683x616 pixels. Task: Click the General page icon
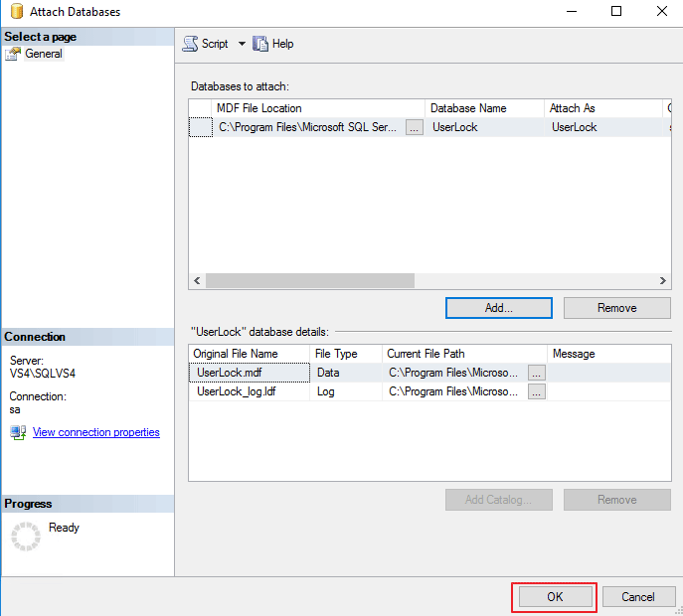point(13,54)
